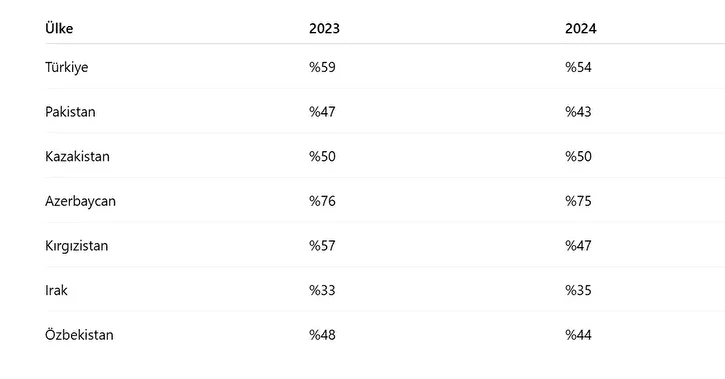Select the Özbekistan row label
725x379 pixels.
click(79, 335)
